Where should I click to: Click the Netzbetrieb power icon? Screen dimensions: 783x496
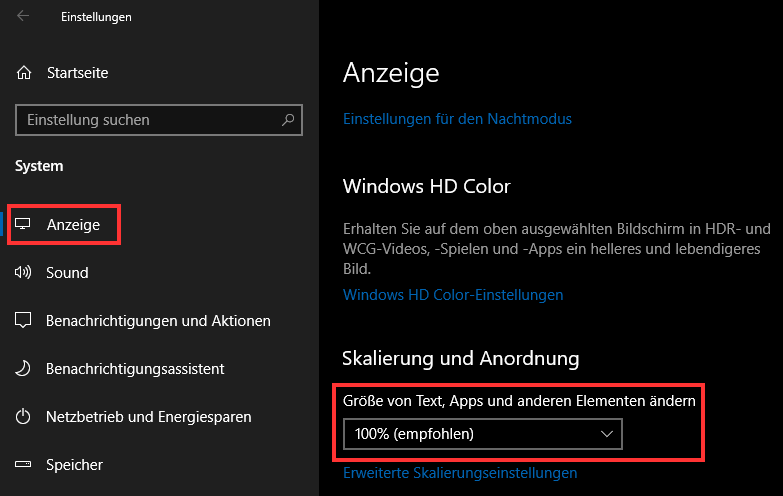[x=23, y=416]
